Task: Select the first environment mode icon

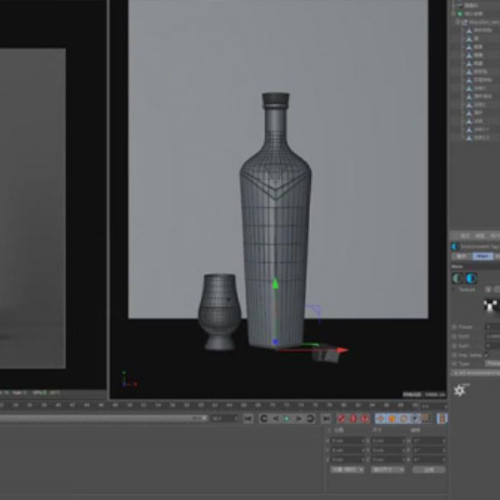Action: coord(458,278)
